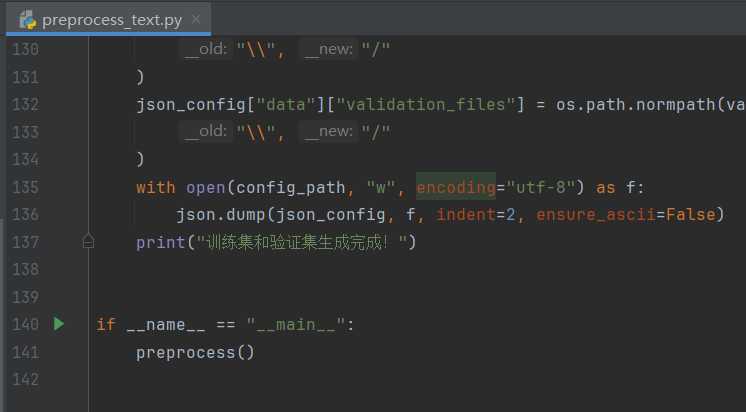Click config_path argument on line 135
This screenshot has width=746, height=412.
(x=290, y=188)
